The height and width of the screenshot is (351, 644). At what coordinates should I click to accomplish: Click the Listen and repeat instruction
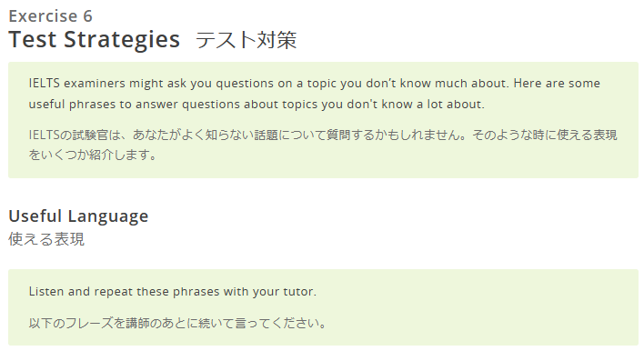(173, 292)
